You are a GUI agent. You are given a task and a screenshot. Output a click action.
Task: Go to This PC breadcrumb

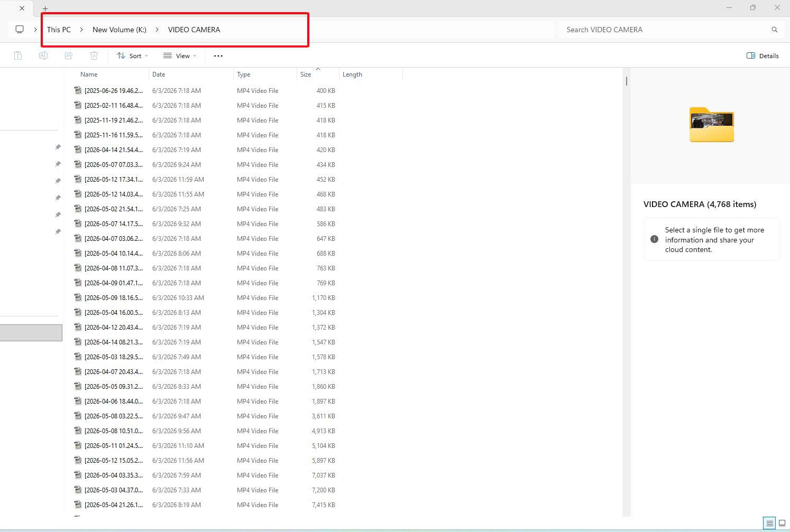[59, 30]
